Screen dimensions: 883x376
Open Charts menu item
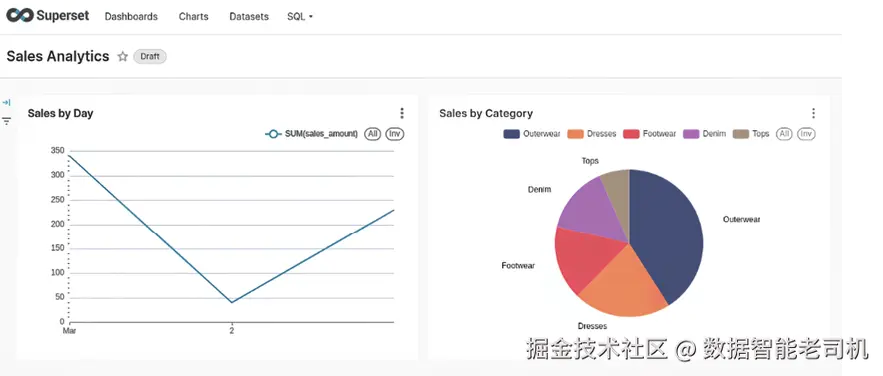coord(194,17)
